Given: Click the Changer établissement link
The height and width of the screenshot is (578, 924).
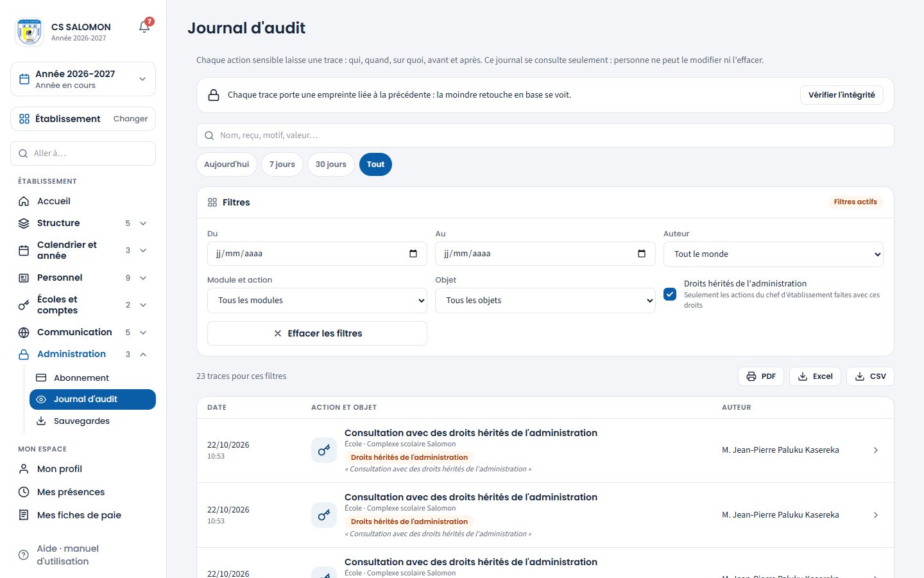Looking at the screenshot, I should pyautogui.click(x=130, y=119).
